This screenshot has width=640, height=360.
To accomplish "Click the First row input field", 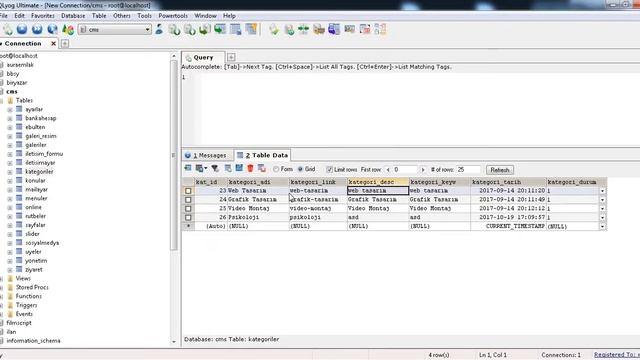I will click(405, 169).
